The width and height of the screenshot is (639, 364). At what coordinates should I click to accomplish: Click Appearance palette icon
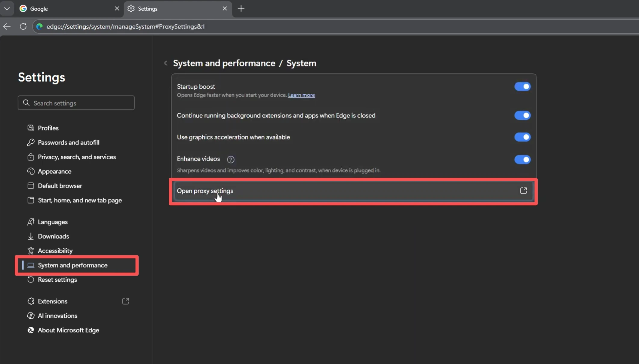coord(31,171)
